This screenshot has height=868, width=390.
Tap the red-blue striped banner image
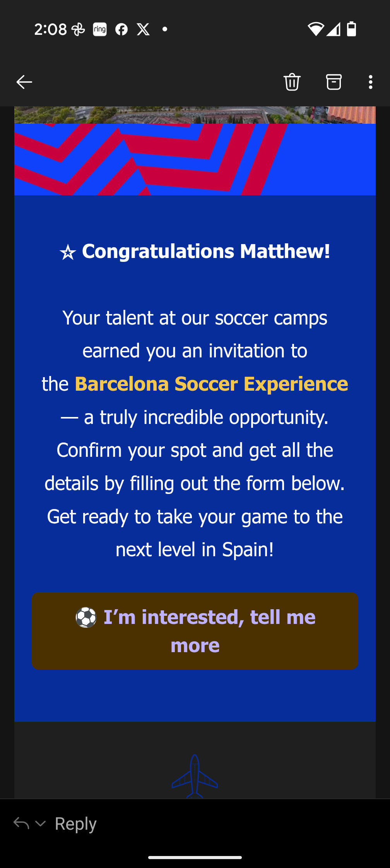coord(195,159)
